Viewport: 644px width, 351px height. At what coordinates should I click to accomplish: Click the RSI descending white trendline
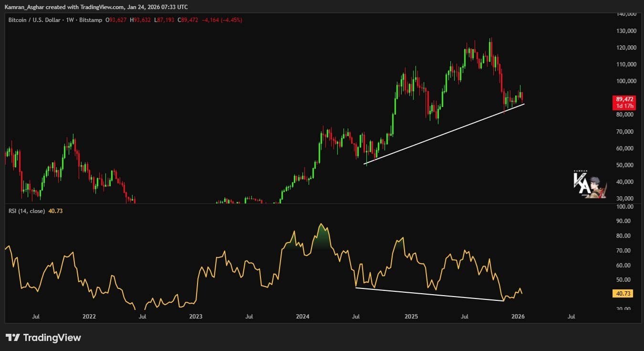pos(429,294)
